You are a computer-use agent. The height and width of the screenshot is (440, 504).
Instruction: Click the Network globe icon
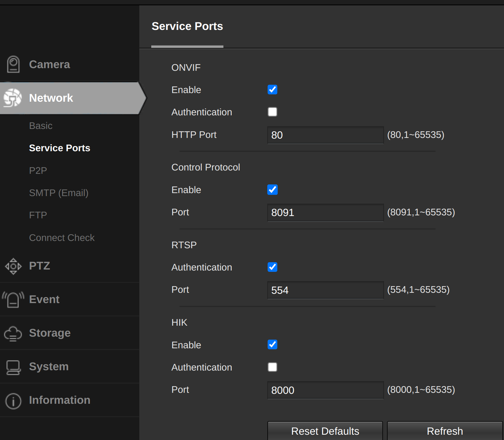point(13,98)
